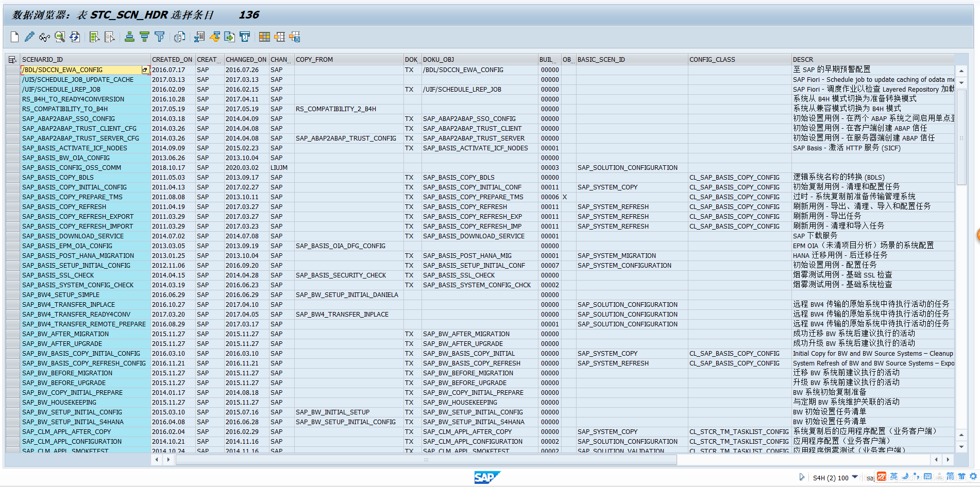This screenshot has height=487, width=980.
Task: Select the /UI5/SCHEDULE_JOB_UPDATE_CACHE cell
Action: [86, 80]
